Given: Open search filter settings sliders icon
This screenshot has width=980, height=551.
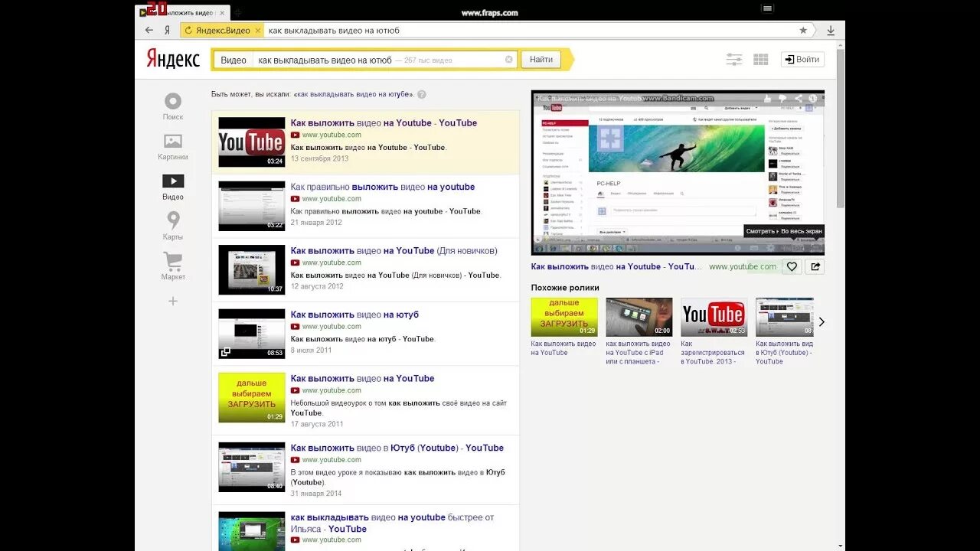Looking at the screenshot, I should (734, 59).
